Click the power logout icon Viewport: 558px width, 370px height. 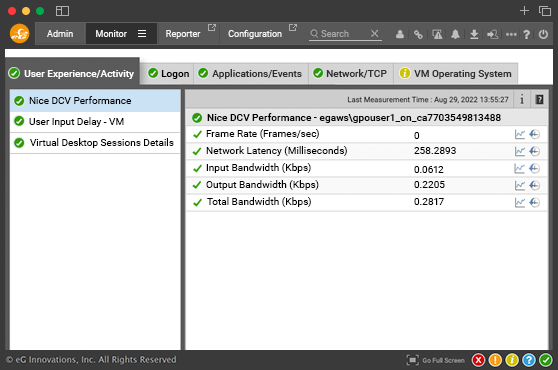point(543,34)
